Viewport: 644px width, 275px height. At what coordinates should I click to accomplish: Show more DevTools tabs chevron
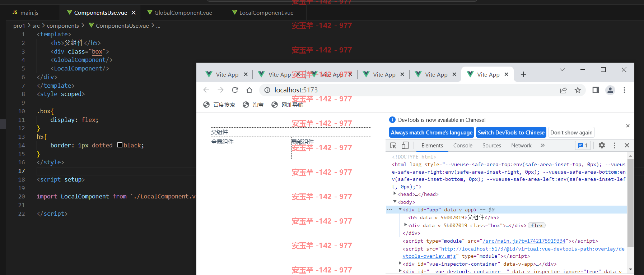542,145
